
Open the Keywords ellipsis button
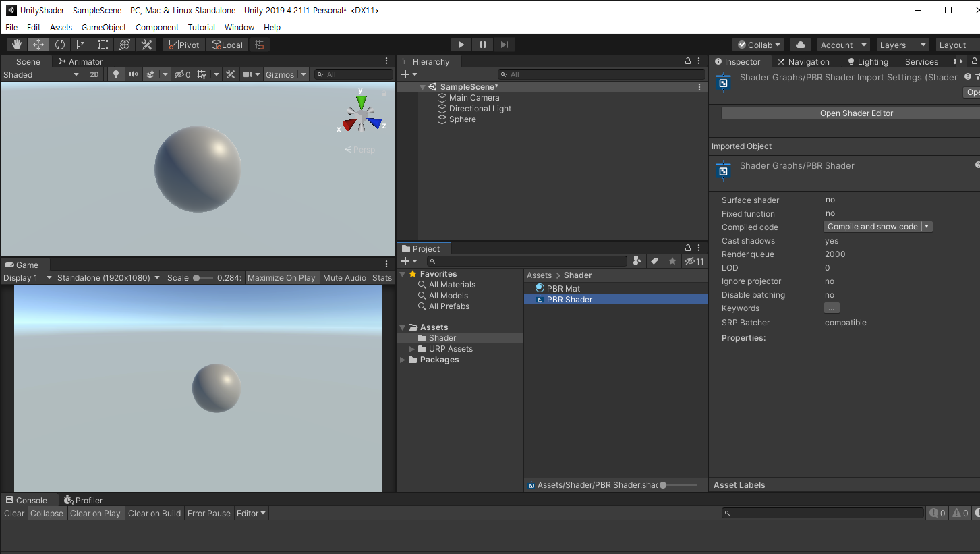click(x=832, y=308)
